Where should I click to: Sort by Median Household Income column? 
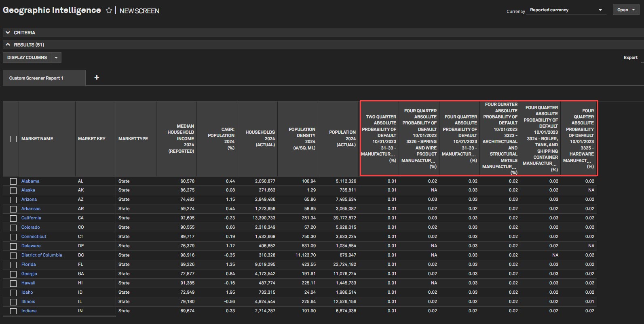[181, 139]
